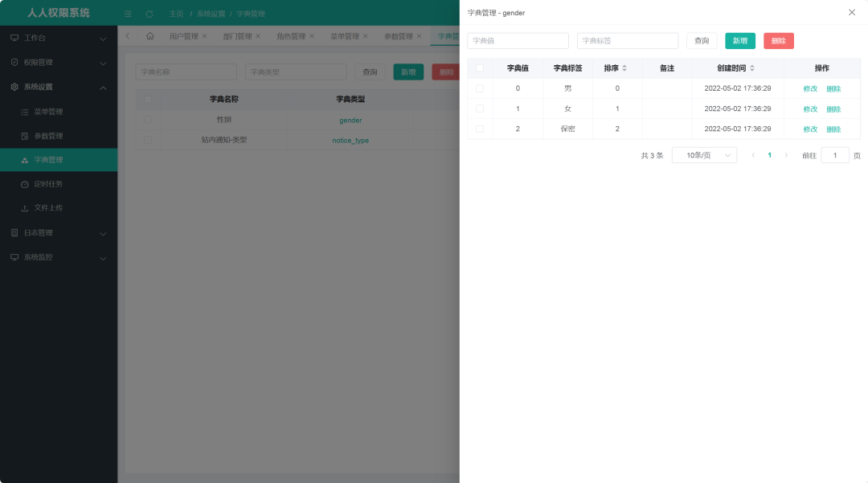The image size is (868, 483).
Task: Click 新增 in the gender drawer
Action: click(739, 40)
